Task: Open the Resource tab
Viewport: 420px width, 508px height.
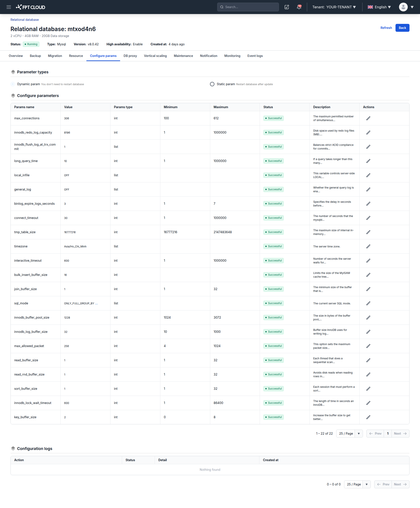Action: [76, 56]
